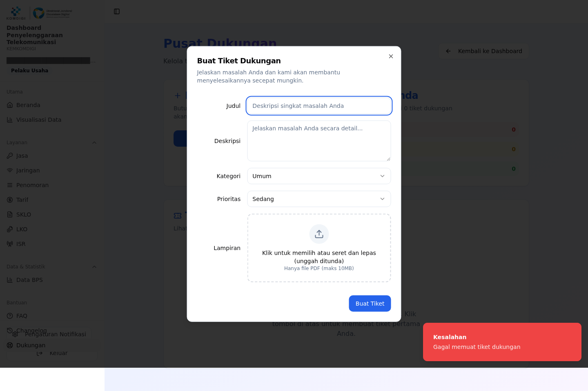Click the Data BPS chart icon

pos(10,280)
